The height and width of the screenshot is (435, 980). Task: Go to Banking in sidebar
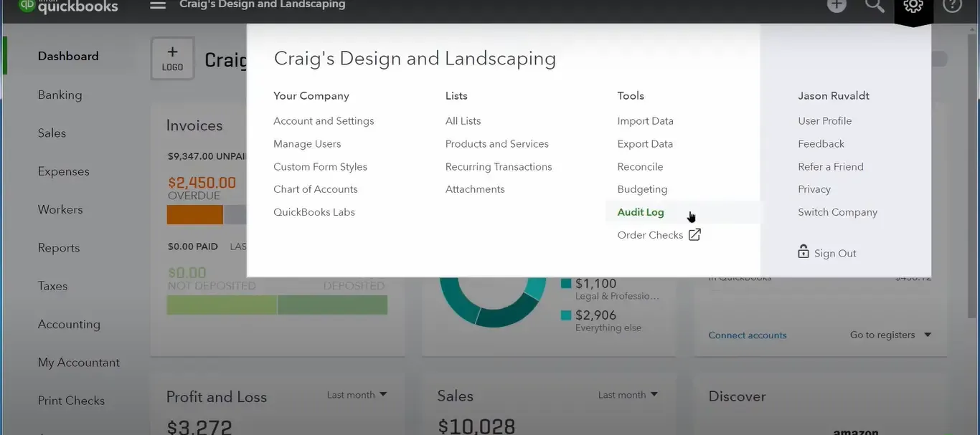60,95
